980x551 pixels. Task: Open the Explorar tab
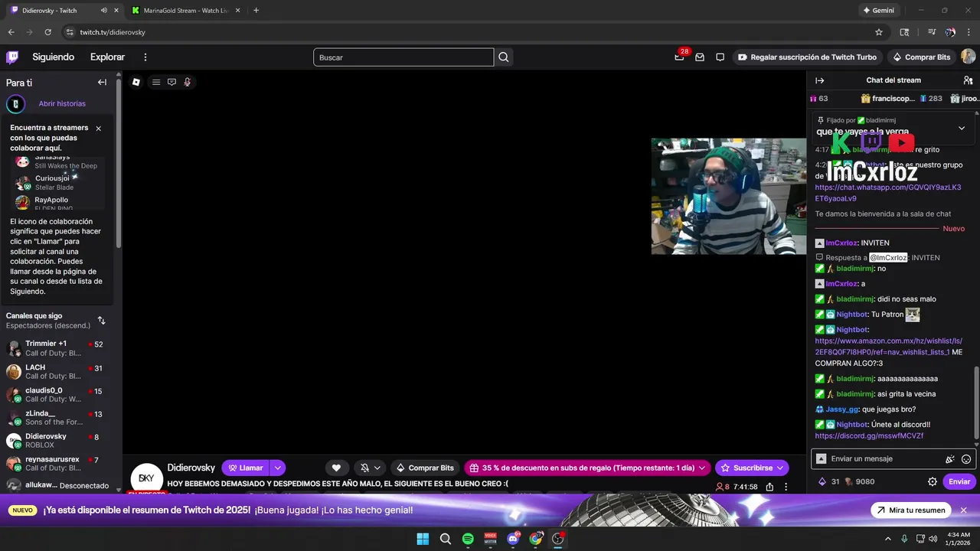(x=107, y=57)
